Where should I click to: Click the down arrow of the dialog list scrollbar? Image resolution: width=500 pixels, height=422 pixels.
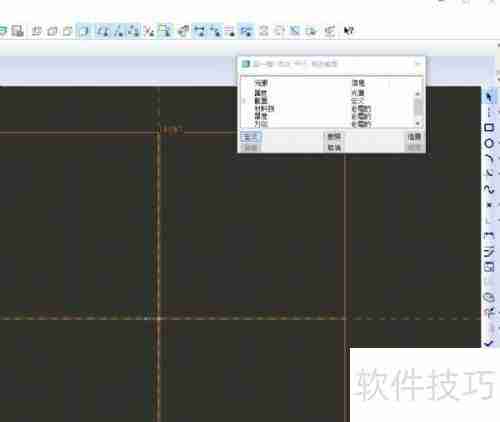coord(418,124)
